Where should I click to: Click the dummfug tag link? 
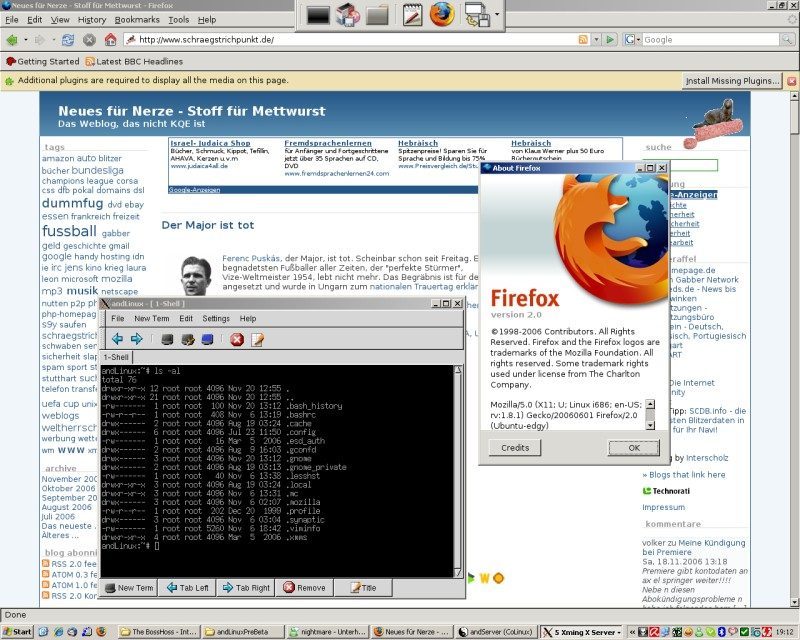[72, 203]
